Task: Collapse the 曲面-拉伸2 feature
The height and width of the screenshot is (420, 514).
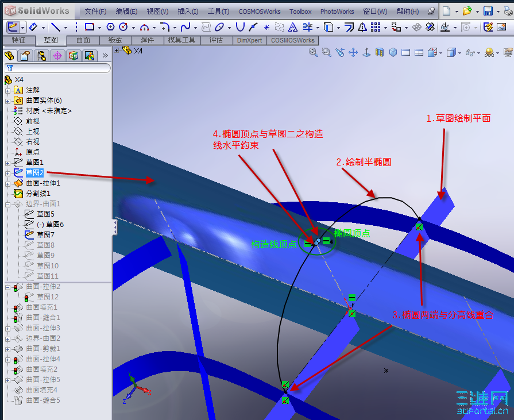Action: click(x=8, y=287)
